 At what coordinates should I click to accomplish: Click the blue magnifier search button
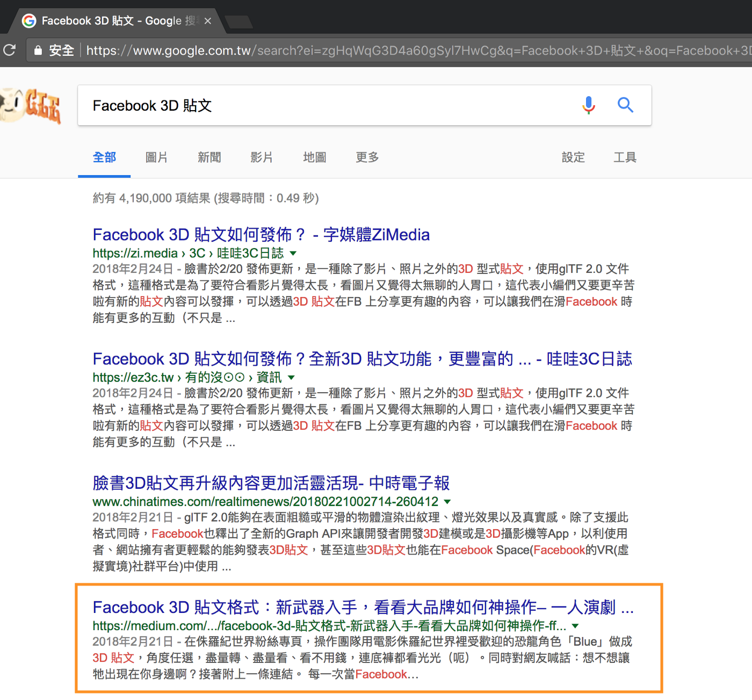tap(625, 105)
